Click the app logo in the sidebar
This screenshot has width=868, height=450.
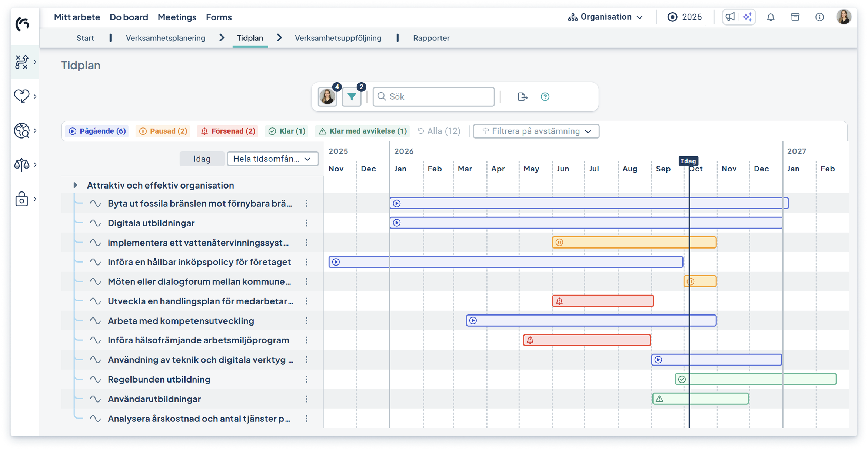pos(23,24)
